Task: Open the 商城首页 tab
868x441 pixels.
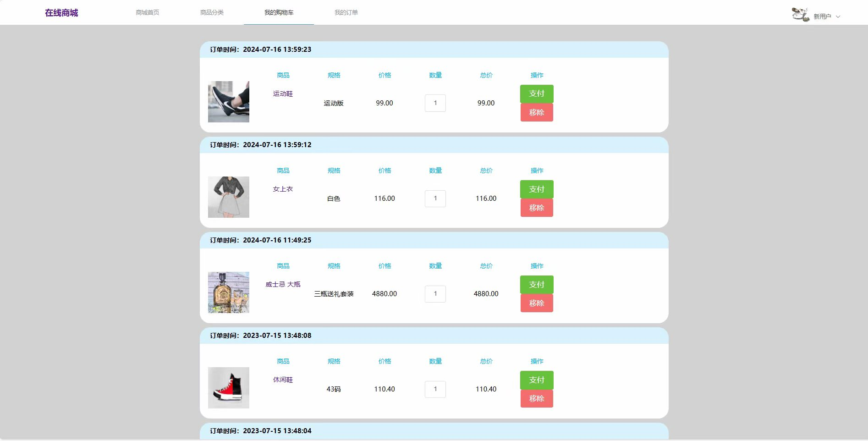Action: click(x=148, y=12)
